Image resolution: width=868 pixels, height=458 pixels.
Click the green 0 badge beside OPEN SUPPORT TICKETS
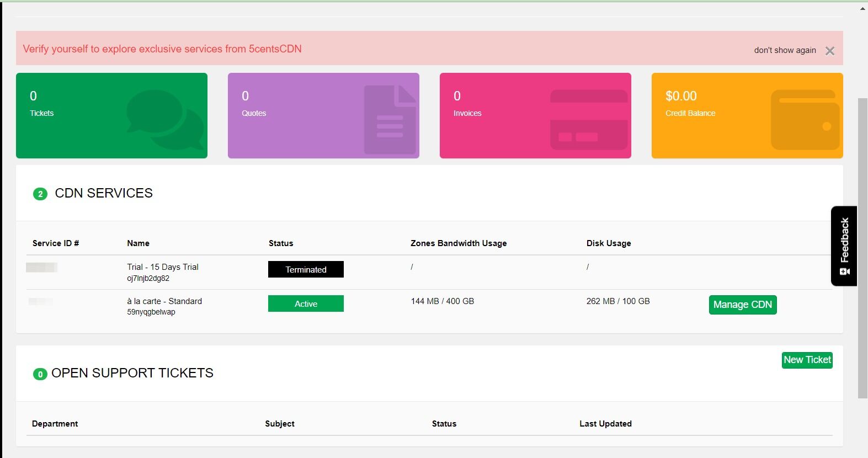click(x=40, y=374)
